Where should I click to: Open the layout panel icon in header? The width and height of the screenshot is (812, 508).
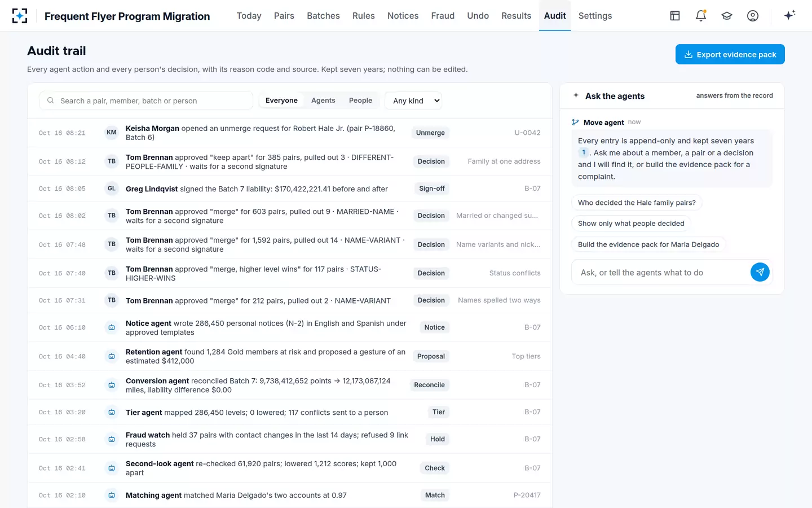click(x=675, y=16)
